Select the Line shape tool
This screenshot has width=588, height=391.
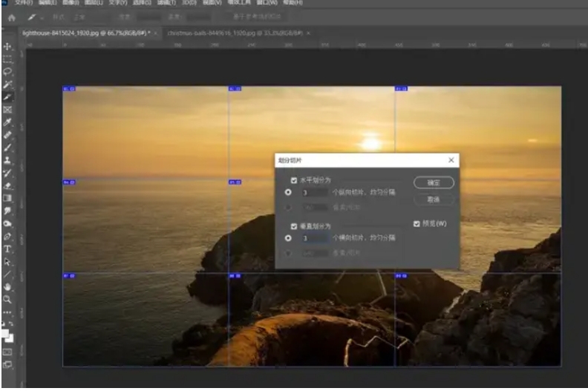pos(7,275)
